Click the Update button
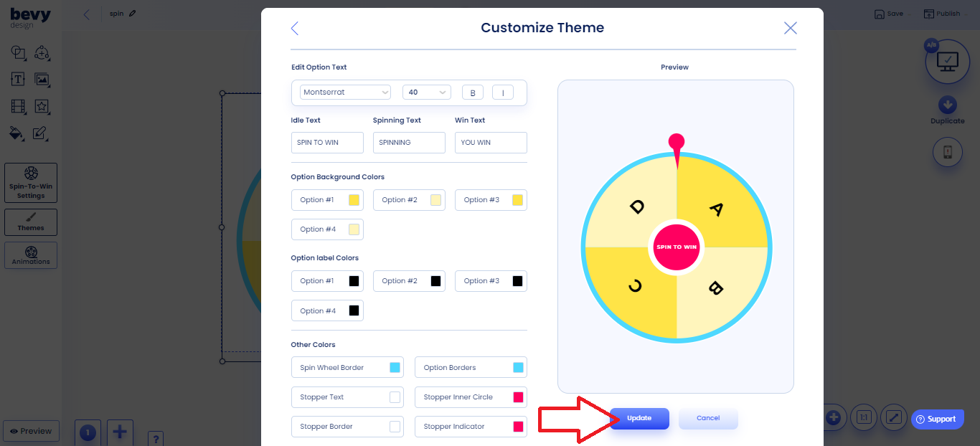This screenshot has height=446, width=980. 639,418
